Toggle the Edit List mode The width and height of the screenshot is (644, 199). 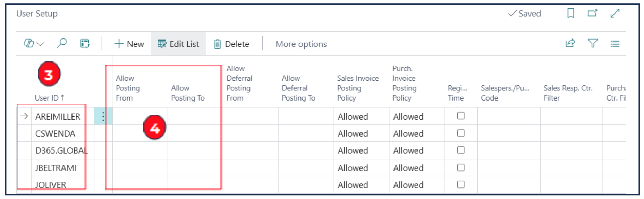178,44
